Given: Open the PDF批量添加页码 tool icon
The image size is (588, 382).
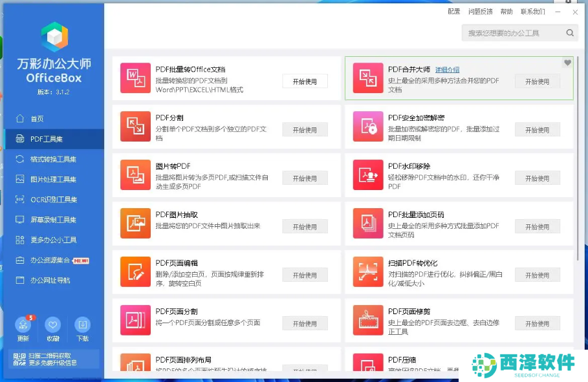Looking at the screenshot, I should 368,223.
